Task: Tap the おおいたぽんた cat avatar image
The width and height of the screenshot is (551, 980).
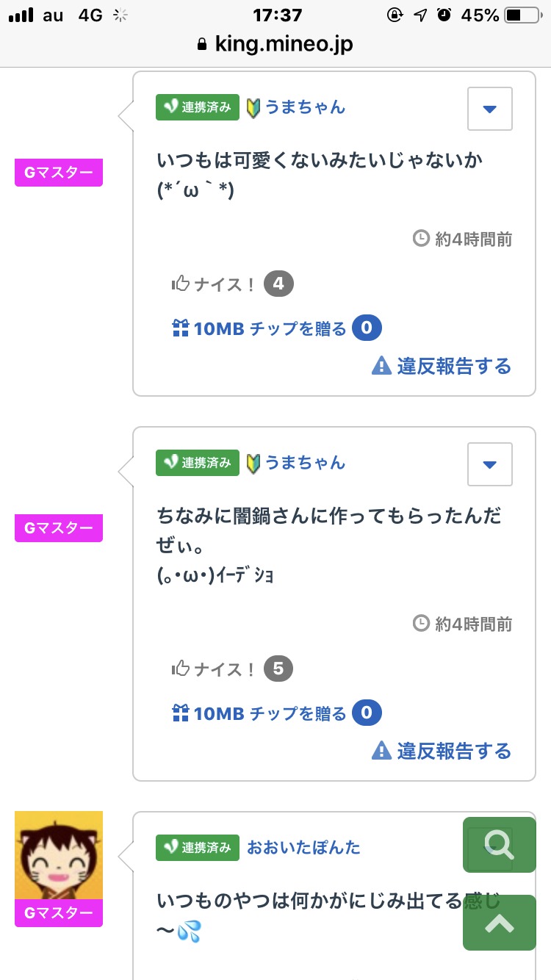Action: coord(59,855)
